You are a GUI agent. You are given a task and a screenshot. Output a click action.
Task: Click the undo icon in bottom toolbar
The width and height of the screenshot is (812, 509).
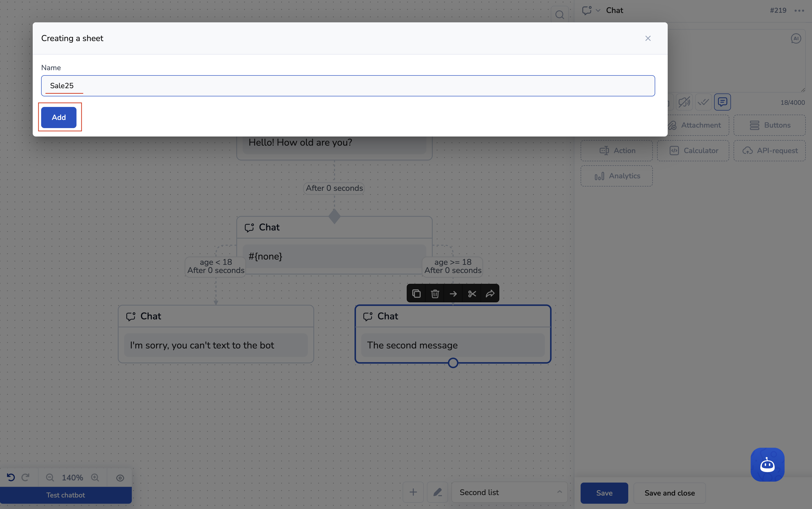[x=11, y=477]
